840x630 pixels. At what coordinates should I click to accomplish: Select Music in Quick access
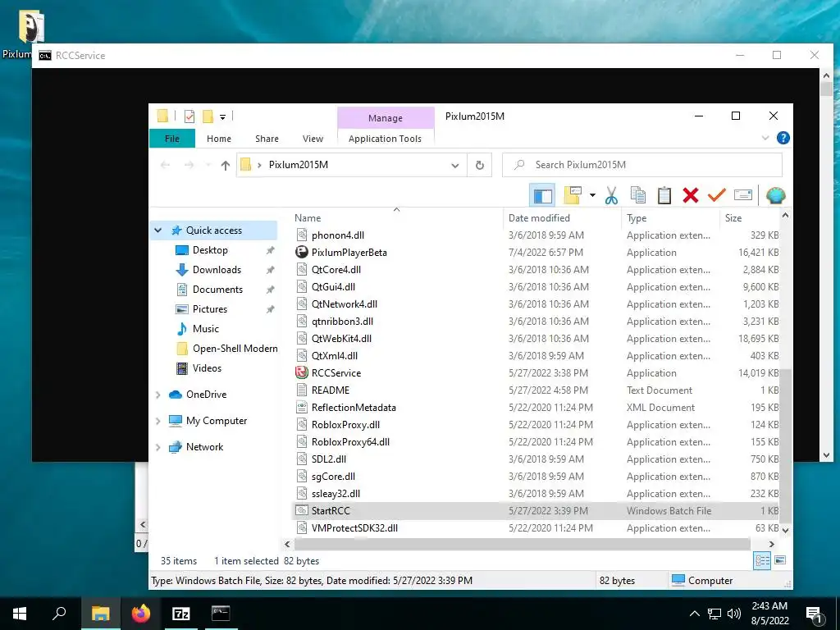(206, 329)
